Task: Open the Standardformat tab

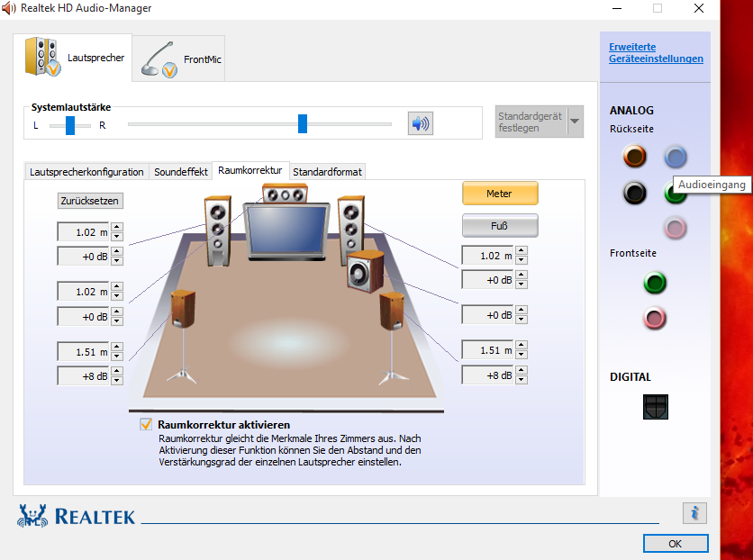Action: tap(327, 172)
